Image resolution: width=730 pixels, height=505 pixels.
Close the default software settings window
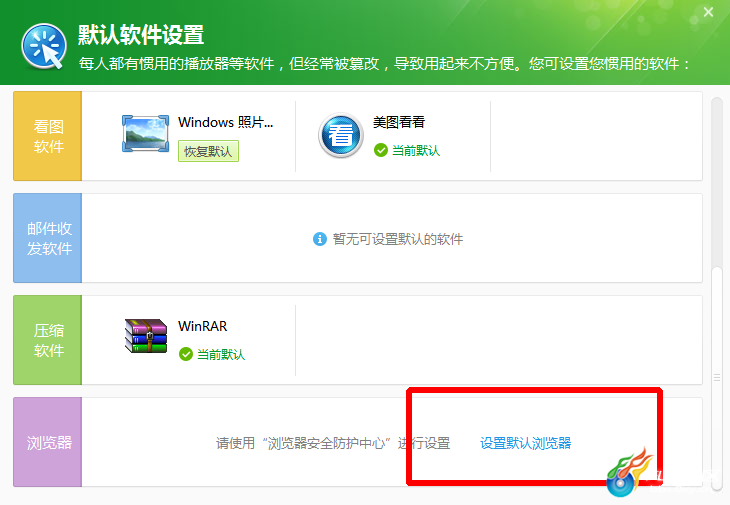click(x=708, y=12)
